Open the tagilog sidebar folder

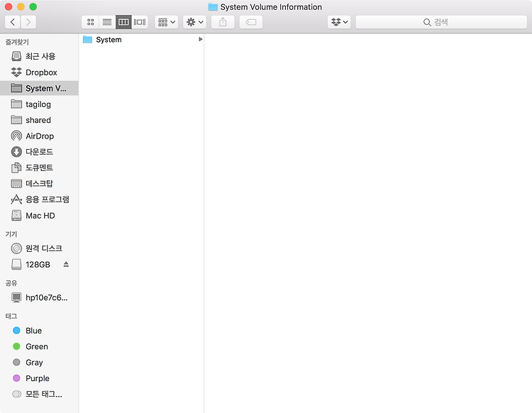click(39, 104)
